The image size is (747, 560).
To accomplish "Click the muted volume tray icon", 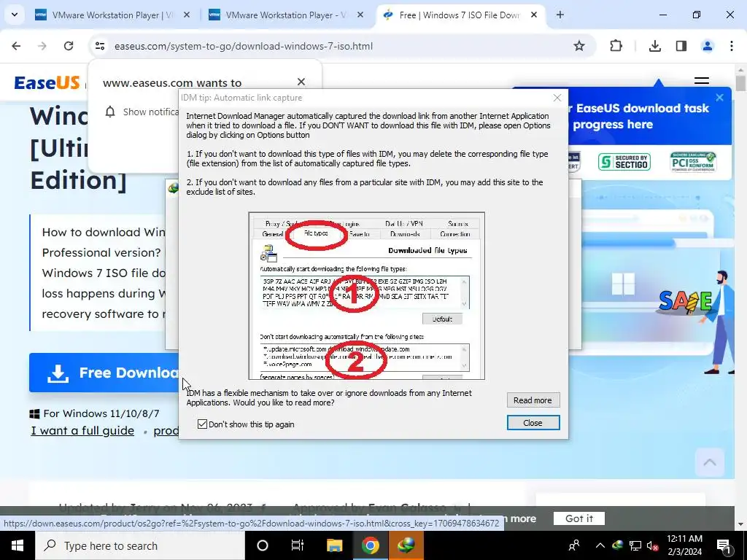I will point(652,545).
